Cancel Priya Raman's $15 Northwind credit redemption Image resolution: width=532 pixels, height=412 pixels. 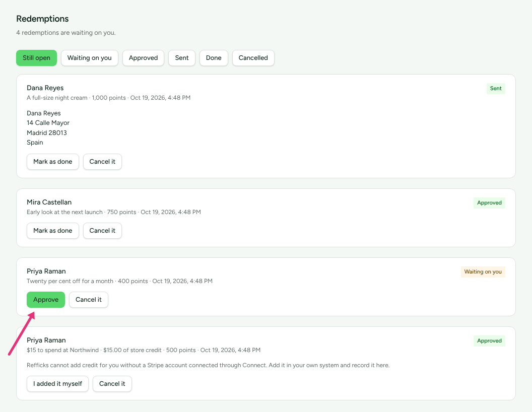[x=112, y=384]
